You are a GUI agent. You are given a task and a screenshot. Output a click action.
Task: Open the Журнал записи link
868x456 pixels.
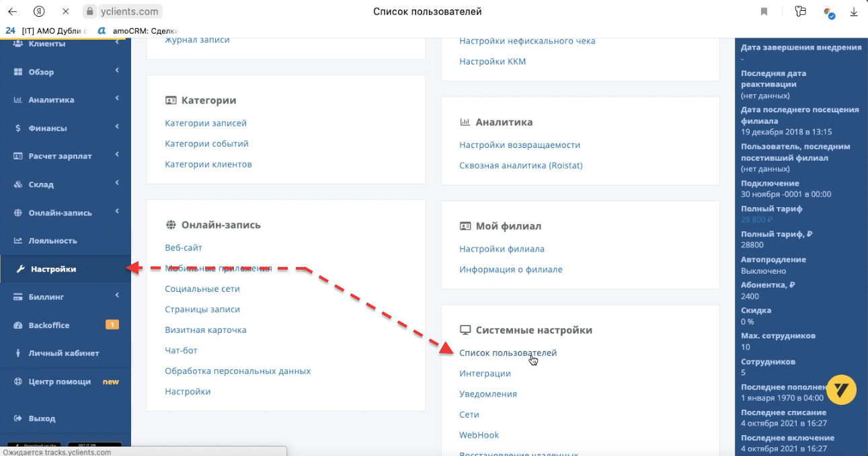click(197, 40)
